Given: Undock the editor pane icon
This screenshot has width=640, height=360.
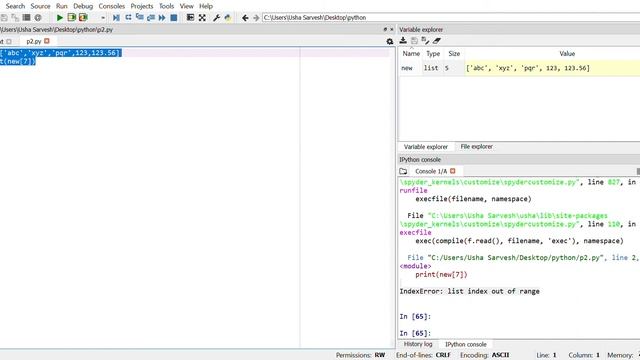Looking at the screenshot, I should click(x=385, y=29).
